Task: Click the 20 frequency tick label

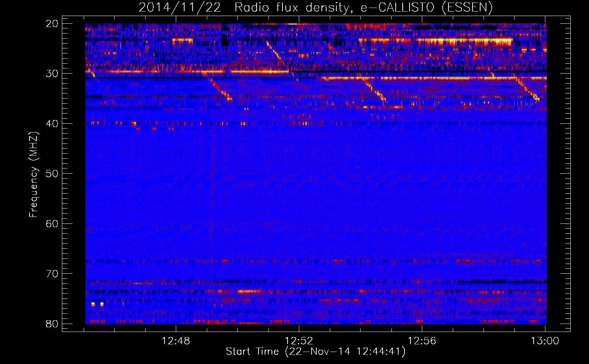Action: pos(52,24)
